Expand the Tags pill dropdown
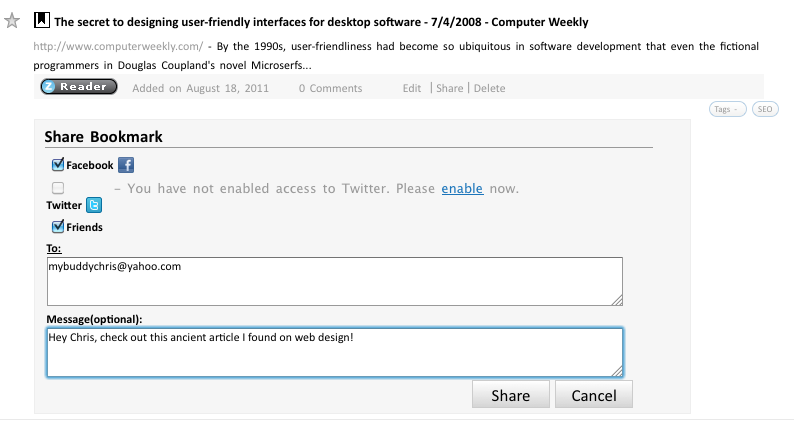795x421 pixels. pos(728,109)
